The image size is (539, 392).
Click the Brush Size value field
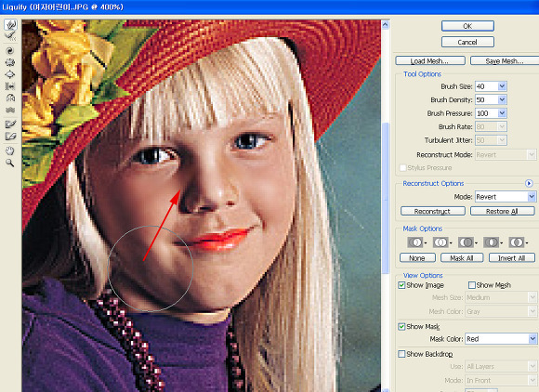pyautogui.click(x=487, y=86)
